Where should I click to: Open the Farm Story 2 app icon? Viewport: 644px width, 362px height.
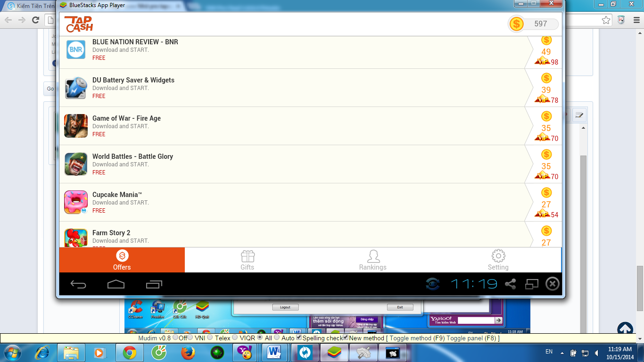76,238
